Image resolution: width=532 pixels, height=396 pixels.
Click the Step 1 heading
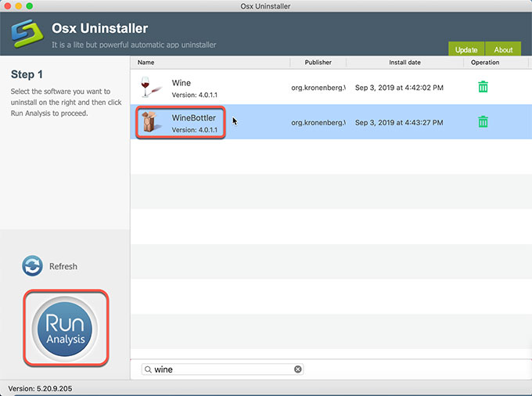27,74
